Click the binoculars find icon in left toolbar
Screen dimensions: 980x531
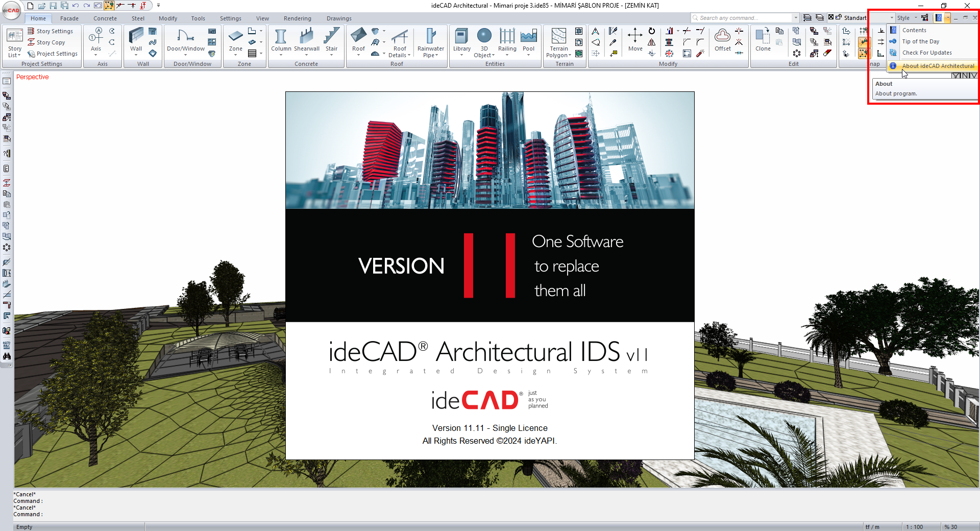[7, 356]
